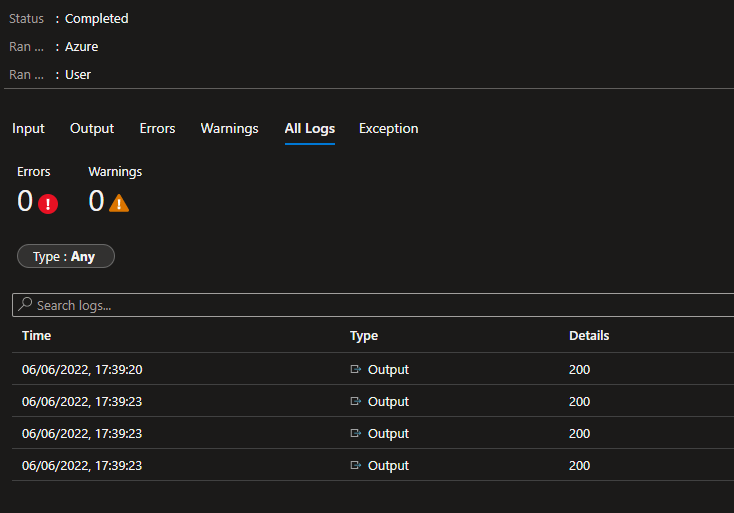
Task: Click the Details column header
Action: pos(589,336)
